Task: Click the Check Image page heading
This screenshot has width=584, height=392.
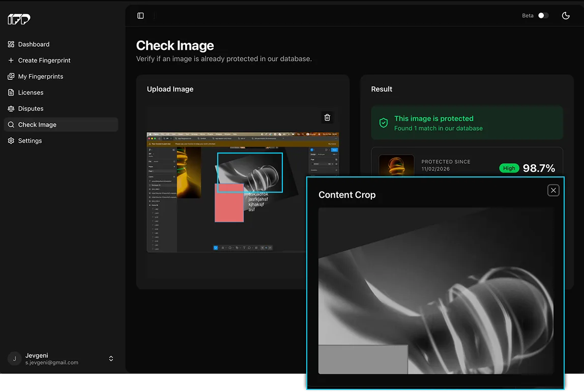Action: pyautogui.click(x=175, y=45)
